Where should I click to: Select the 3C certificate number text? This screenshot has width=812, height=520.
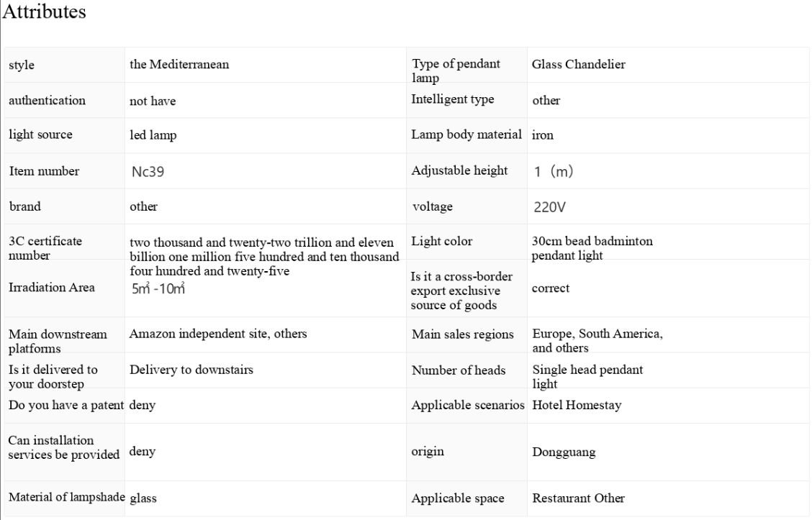(264, 257)
